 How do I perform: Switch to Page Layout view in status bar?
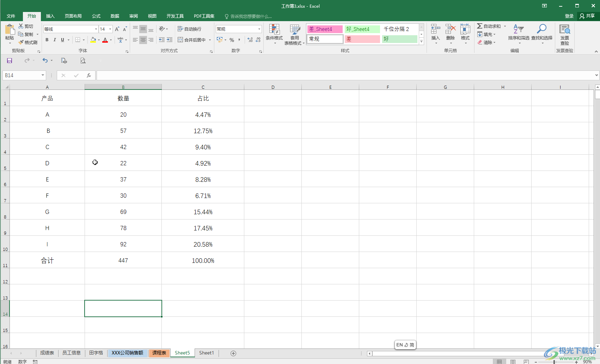coord(513,362)
